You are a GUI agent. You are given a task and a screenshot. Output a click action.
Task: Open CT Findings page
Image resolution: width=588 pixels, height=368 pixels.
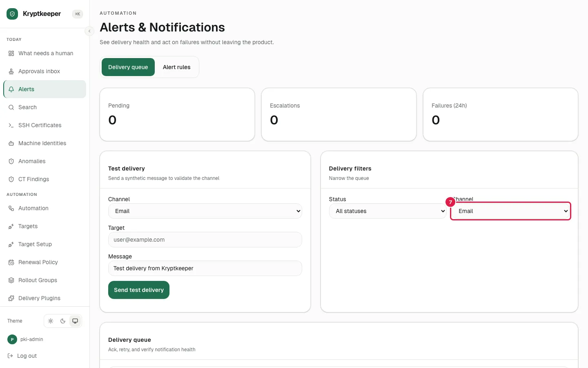point(45,179)
